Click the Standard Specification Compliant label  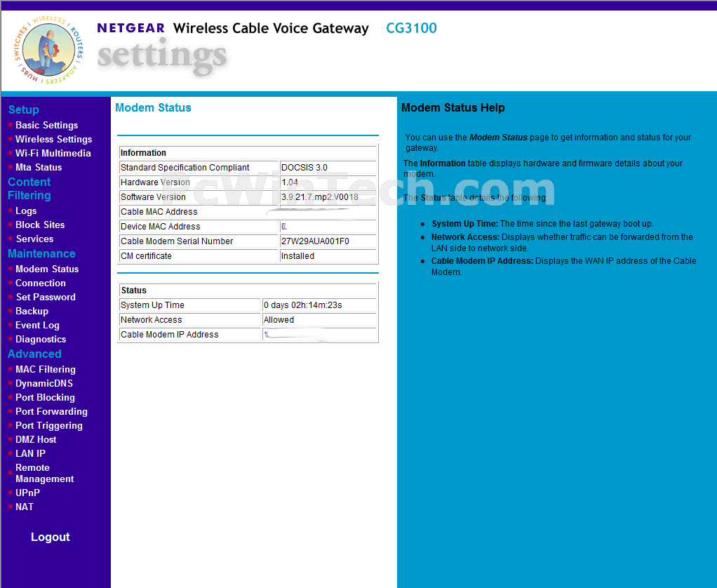[x=185, y=168]
